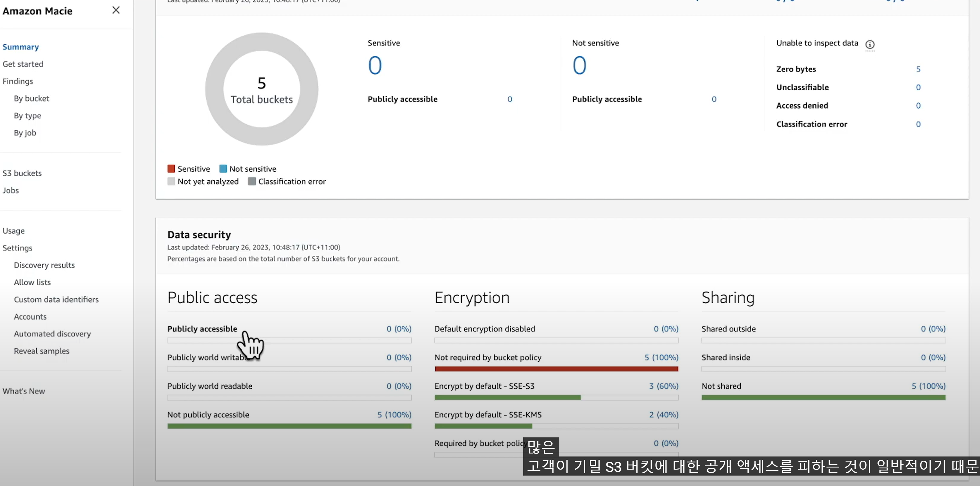The width and height of the screenshot is (980, 486).
Task: View findings By bucket
Action: point(32,98)
